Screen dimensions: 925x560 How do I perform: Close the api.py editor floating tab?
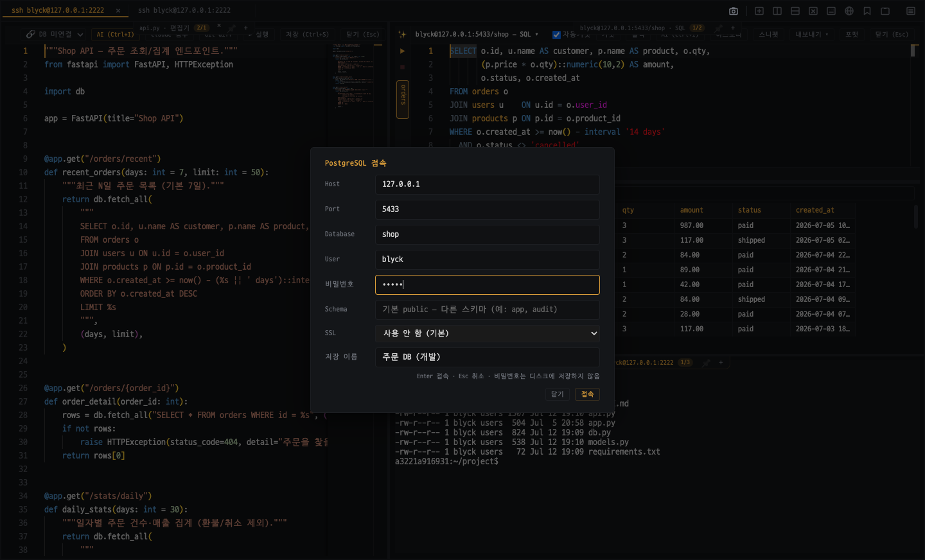click(x=219, y=26)
